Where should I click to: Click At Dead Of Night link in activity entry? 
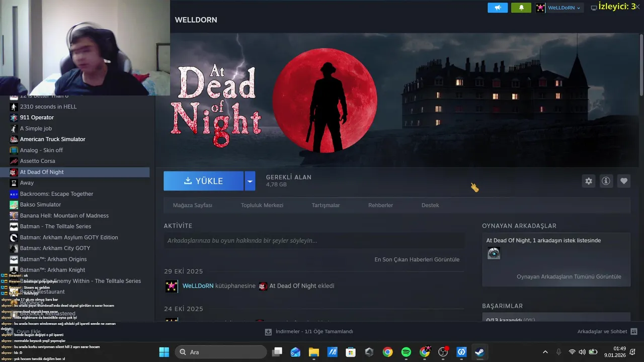tap(293, 286)
